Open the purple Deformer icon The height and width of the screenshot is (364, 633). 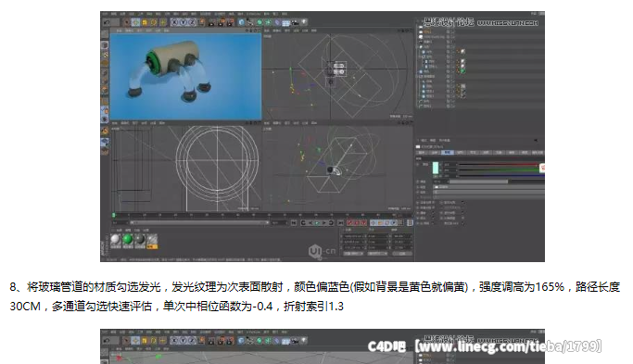(x=277, y=22)
